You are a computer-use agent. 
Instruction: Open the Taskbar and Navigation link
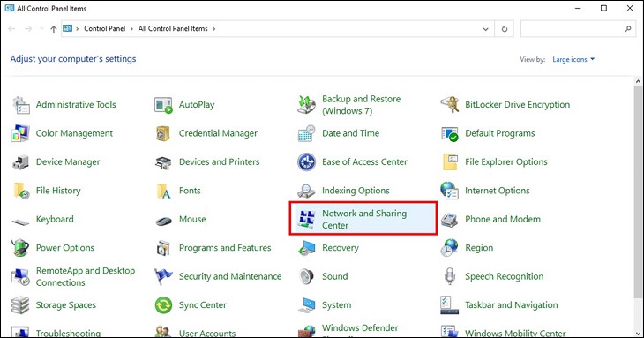click(x=512, y=305)
